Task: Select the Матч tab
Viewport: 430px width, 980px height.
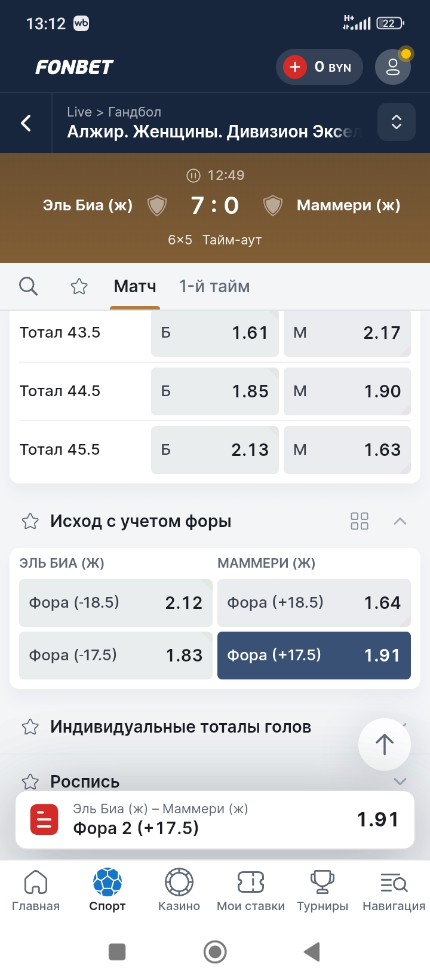Action: click(135, 287)
